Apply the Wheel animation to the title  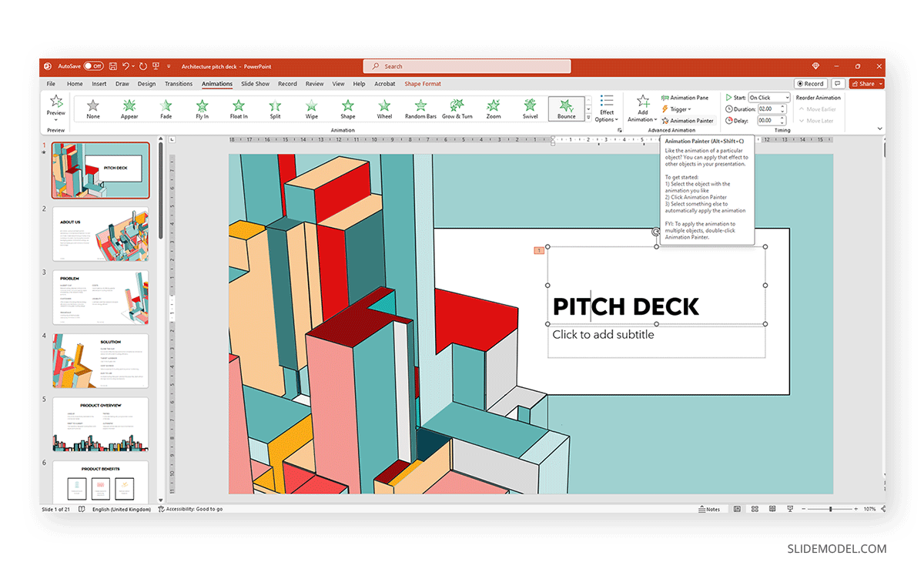pos(384,109)
